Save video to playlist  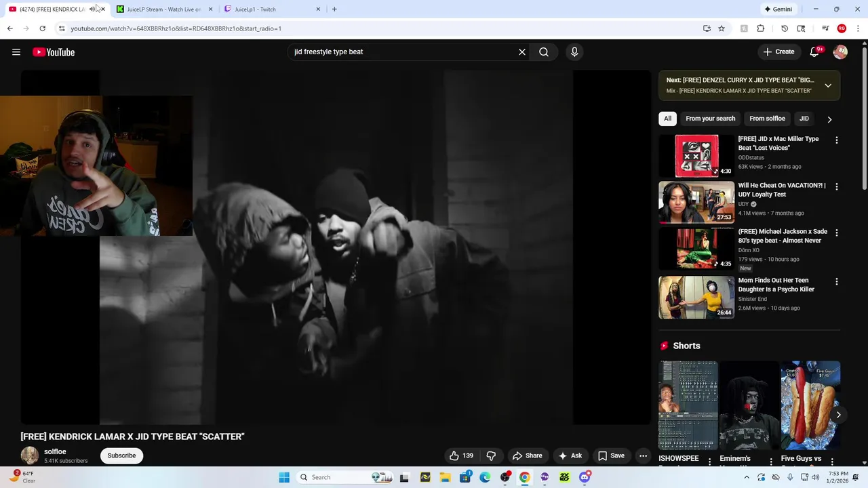pyautogui.click(x=611, y=455)
